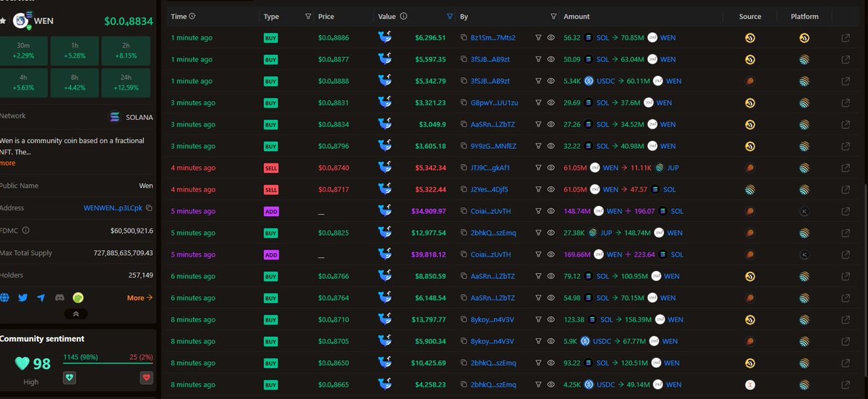Open the WEN Telegram channel icon

click(41, 297)
